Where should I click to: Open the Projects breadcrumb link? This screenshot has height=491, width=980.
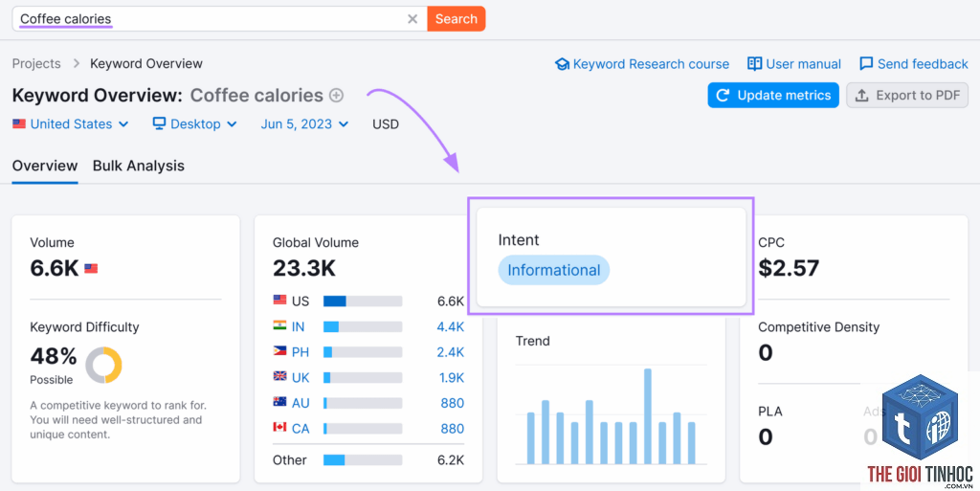[x=36, y=64]
